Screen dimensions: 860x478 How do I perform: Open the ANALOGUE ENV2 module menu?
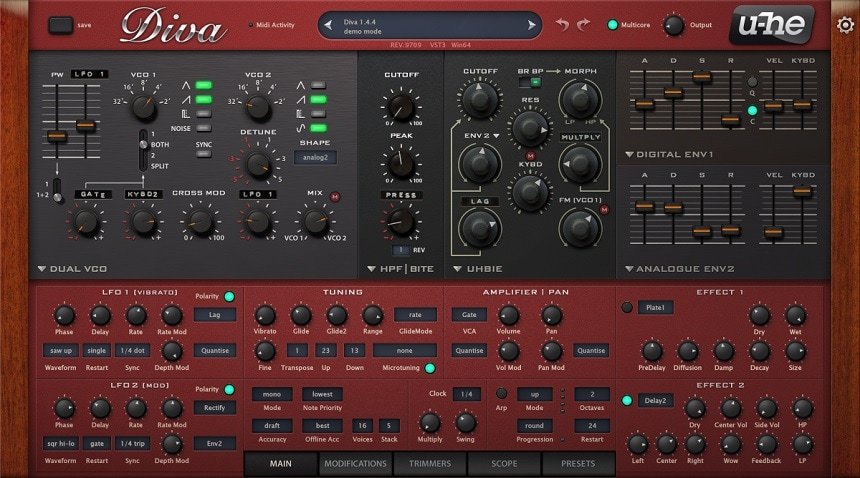pos(680,269)
